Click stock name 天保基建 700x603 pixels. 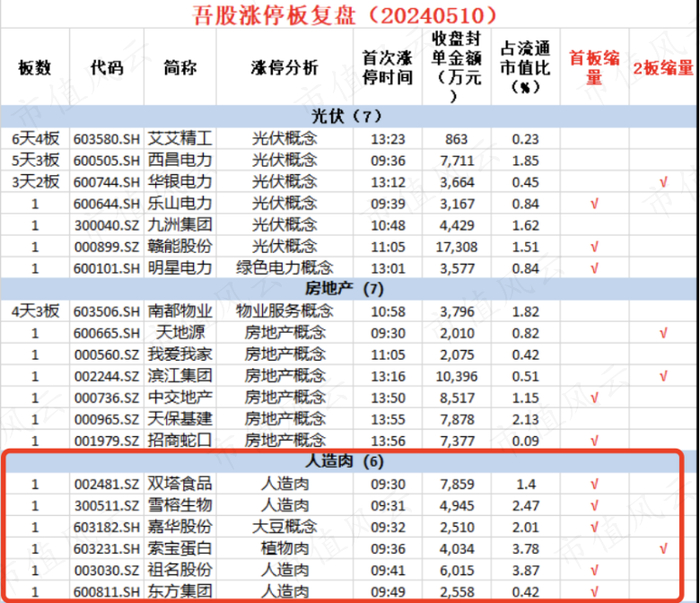180,419
